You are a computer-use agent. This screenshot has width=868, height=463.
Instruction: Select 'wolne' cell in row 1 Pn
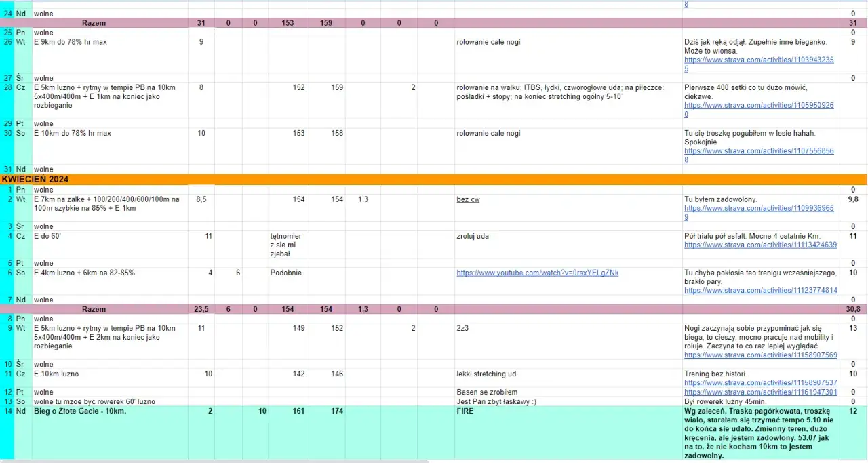[110, 190]
